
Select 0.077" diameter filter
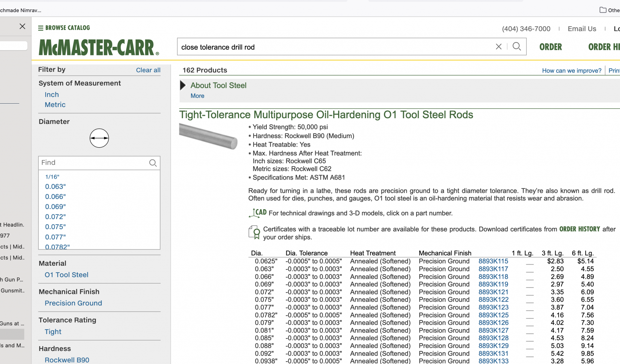[x=55, y=237]
